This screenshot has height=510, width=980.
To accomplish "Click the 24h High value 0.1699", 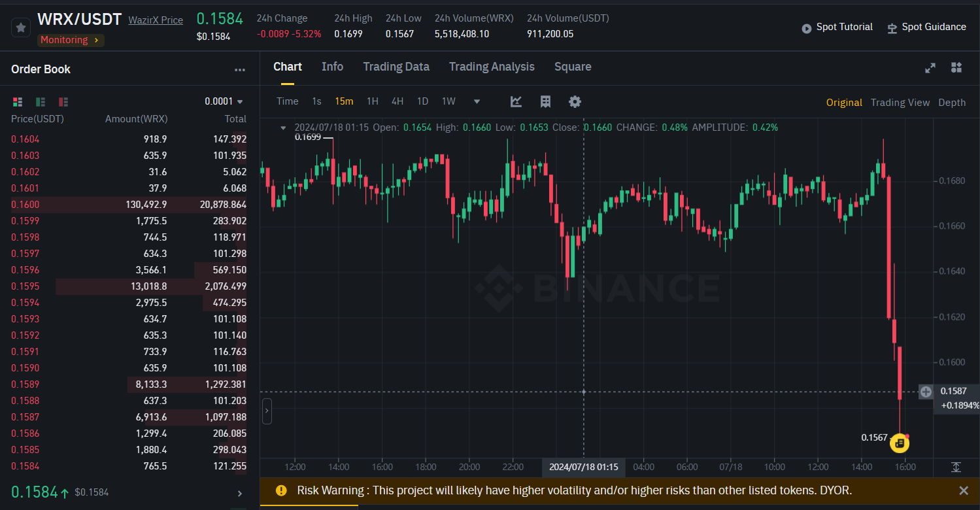I will [348, 34].
